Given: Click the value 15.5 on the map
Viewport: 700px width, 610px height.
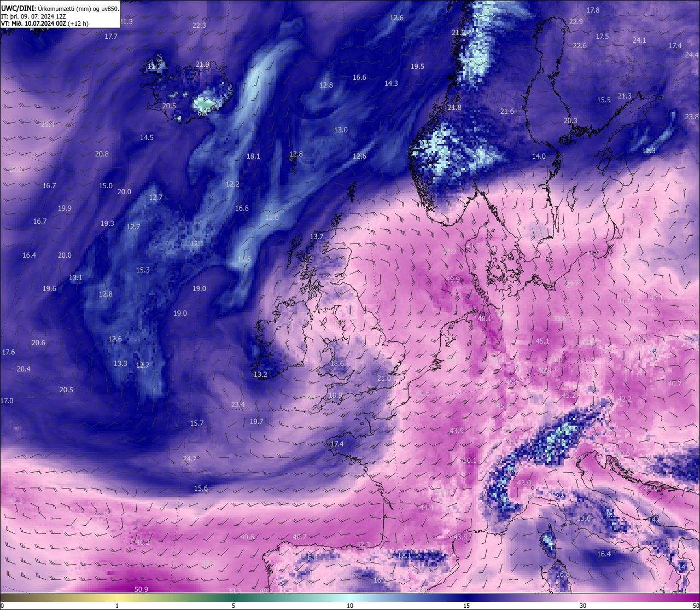Looking at the screenshot, I should click(604, 100).
